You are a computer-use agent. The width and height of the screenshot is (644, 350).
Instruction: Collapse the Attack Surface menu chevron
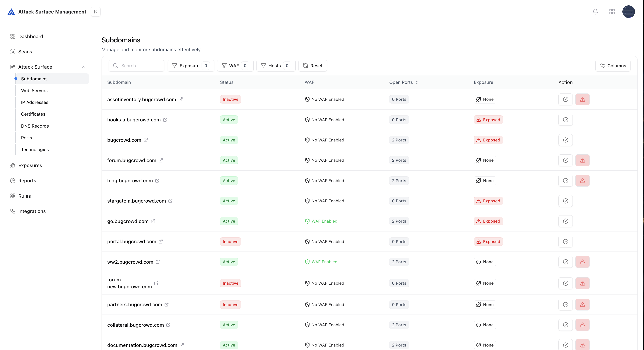pyautogui.click(x=84, y=67)
